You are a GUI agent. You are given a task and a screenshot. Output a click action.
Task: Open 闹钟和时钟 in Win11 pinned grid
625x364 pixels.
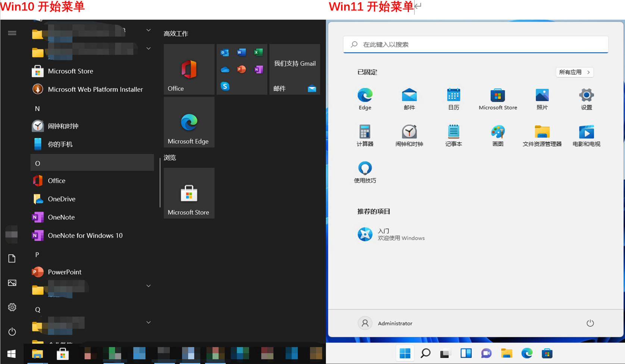[409, 135]
